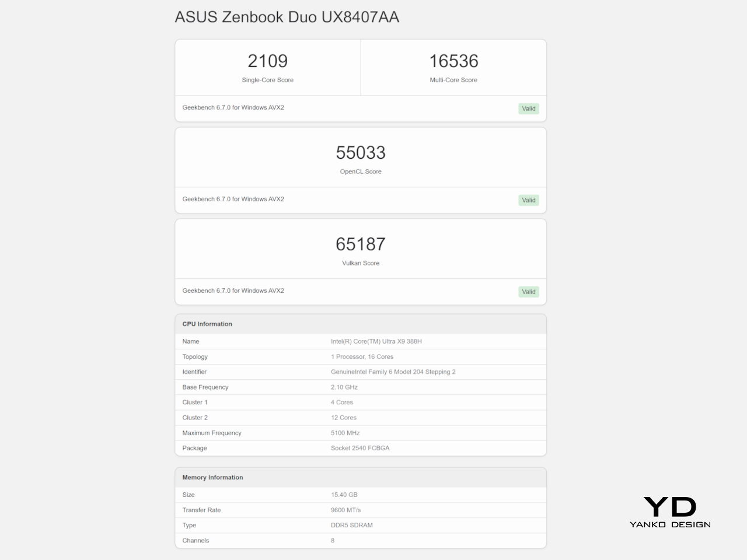
Task: Select the ASUS Zenbook Duo UX8407AA title
Action: (287, 17)
